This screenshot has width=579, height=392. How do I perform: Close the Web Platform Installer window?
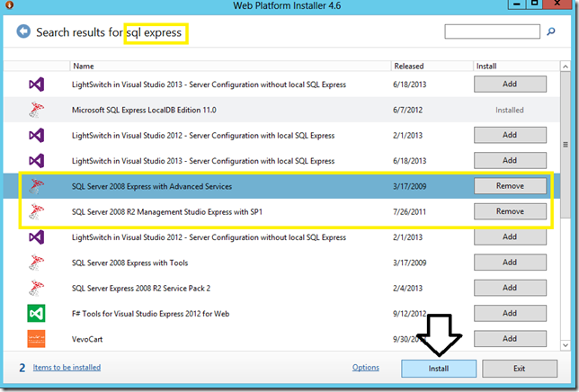click(x=557, y=4)
